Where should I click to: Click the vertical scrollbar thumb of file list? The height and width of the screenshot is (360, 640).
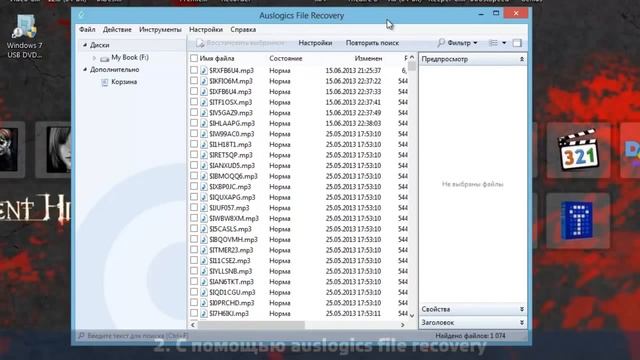[x=411, y=66]
